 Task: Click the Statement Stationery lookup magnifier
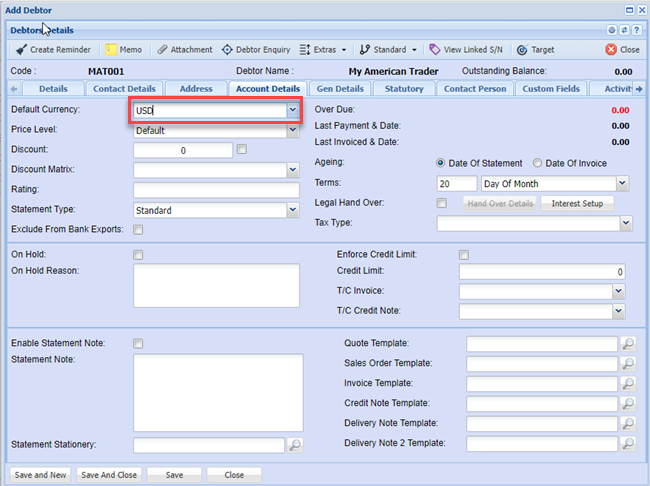(295, 445)
